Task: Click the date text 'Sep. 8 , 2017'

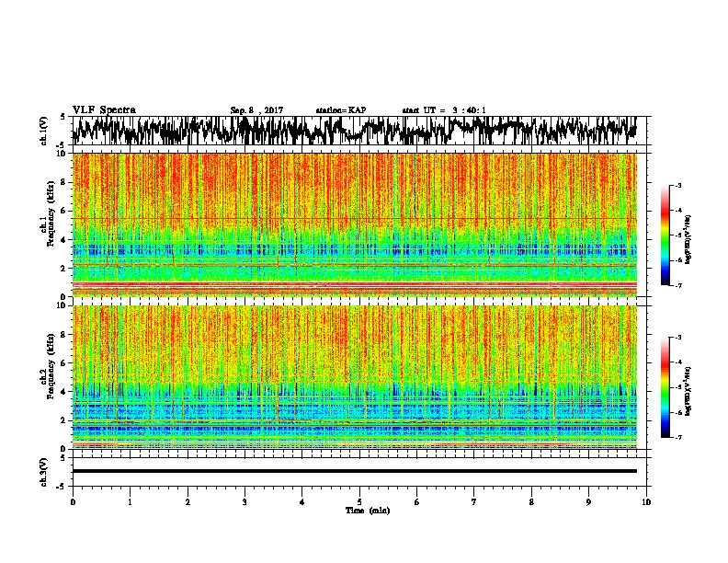Action: pos(256,110)
